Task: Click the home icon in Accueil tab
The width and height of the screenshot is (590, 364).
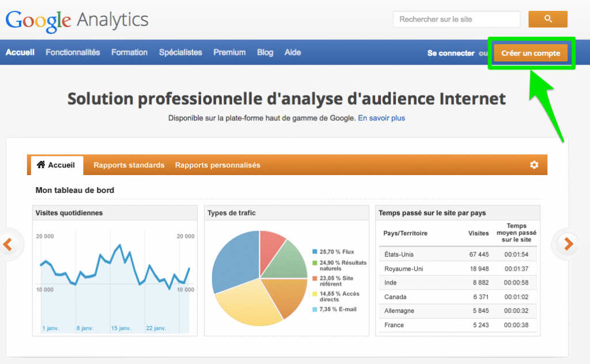Action: [41, 165]
